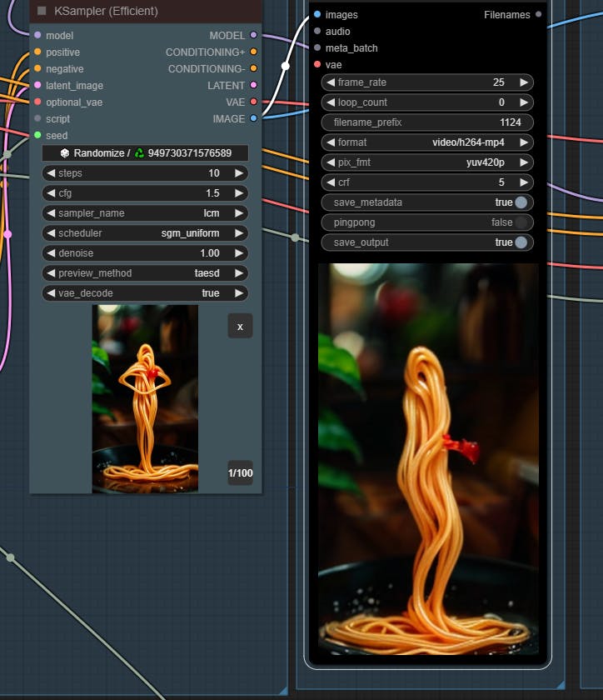Screen dimensions: 603x700
Task: Click the images input connector dot
Action: pyautogui.click(x=317, y=14)
